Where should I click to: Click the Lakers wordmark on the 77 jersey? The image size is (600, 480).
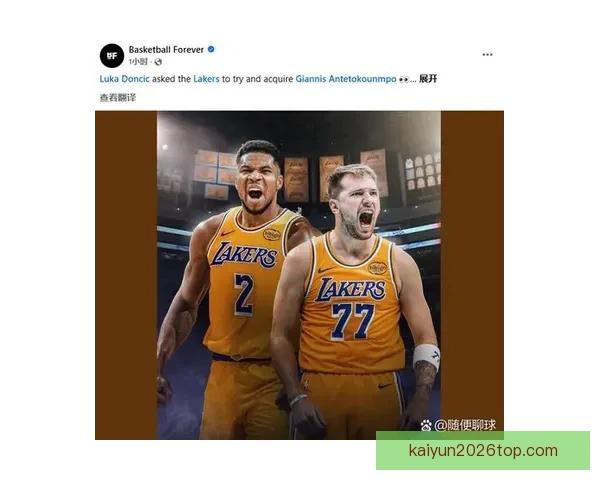coord(350,290)
